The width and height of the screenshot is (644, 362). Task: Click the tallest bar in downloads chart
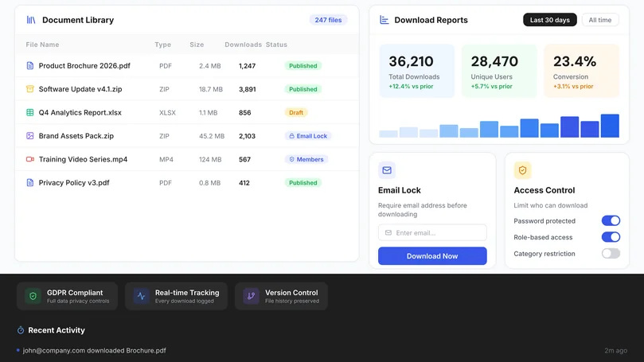click(x=610, y=126)
